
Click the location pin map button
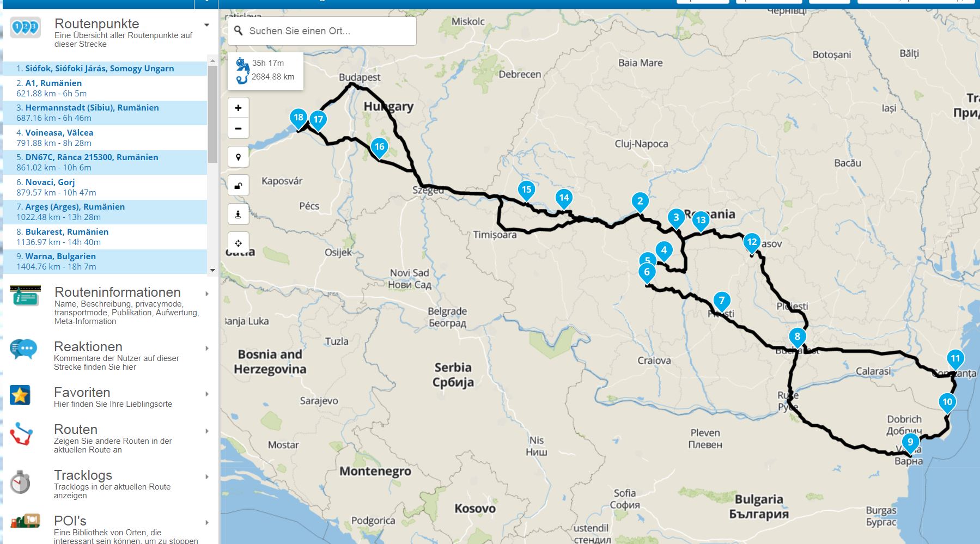238,157
